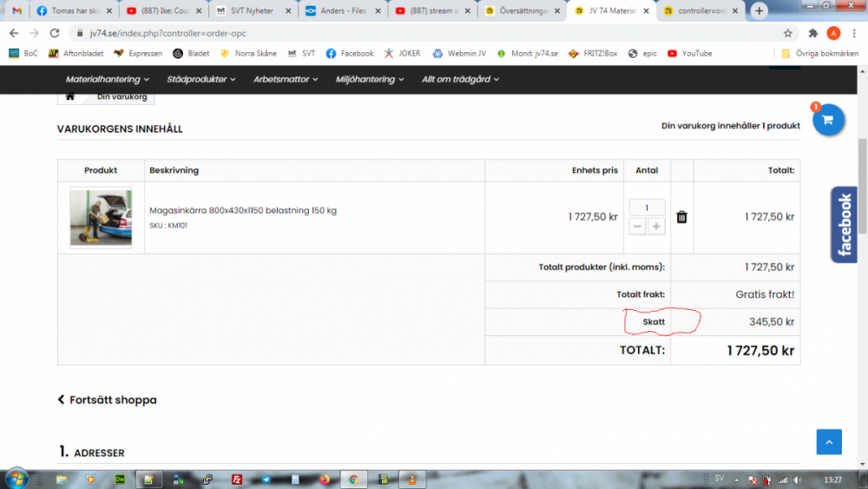This screenshot has width=868, height=489.
Task: Open the Windows Start menu
Action: point(16,479)
